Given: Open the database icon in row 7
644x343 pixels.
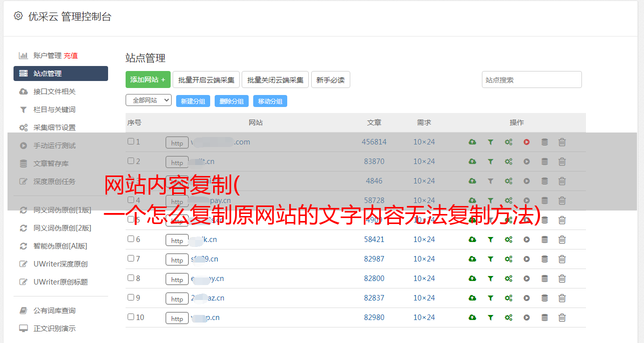Looking at the screenshot, I should [544, 259].
